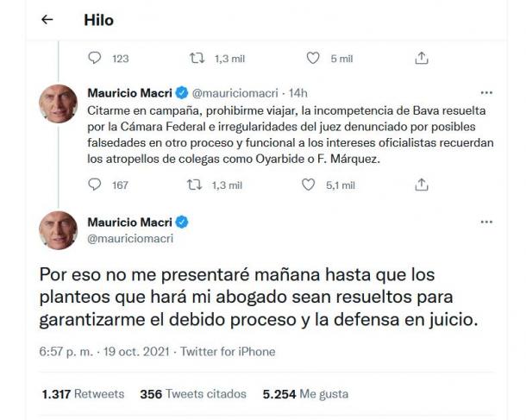
Task: Retweet the top tweet with 1,3 mil
Action: point(196,58)
